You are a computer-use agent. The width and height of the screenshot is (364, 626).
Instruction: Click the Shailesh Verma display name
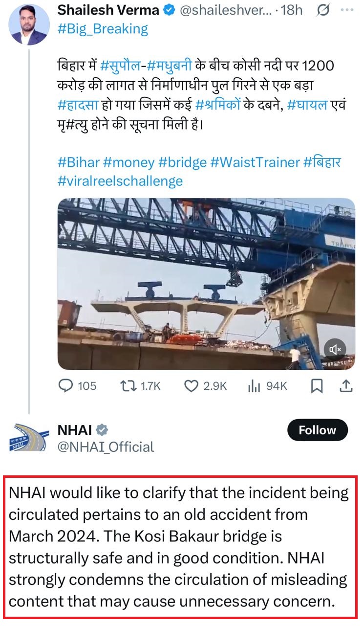click(x=108, y=10)
